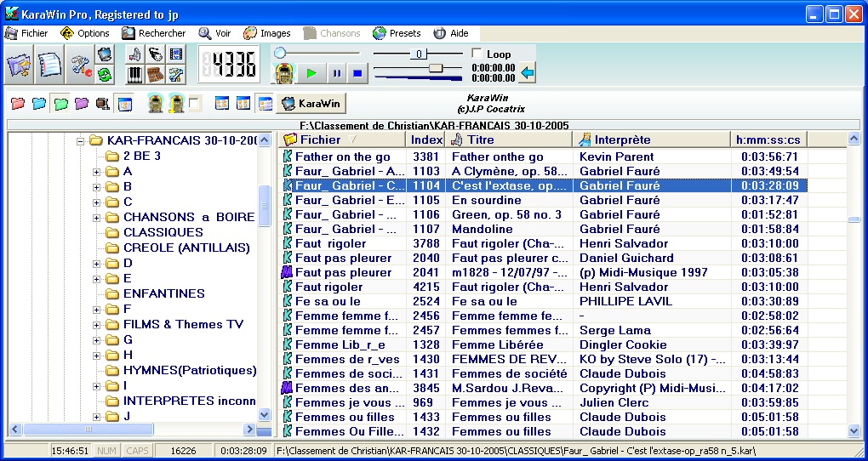The width and height of the screenshot is (868, 461).
Task: Click the piano keyboard icon
Action: 134,75
